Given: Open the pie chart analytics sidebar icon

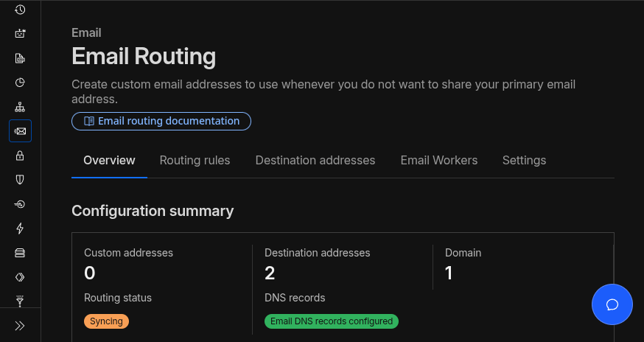Looking at the screenshot, I should point(20,83).
